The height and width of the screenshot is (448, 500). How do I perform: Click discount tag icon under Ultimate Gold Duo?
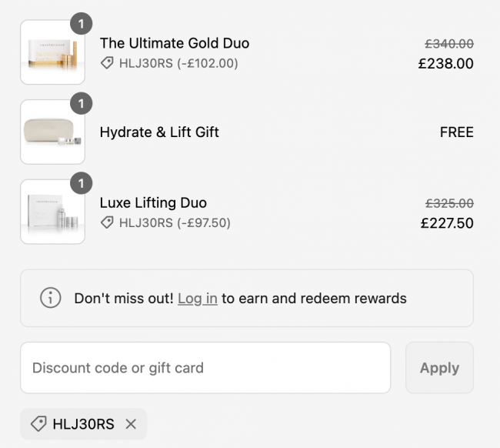(x=107, y=63)
